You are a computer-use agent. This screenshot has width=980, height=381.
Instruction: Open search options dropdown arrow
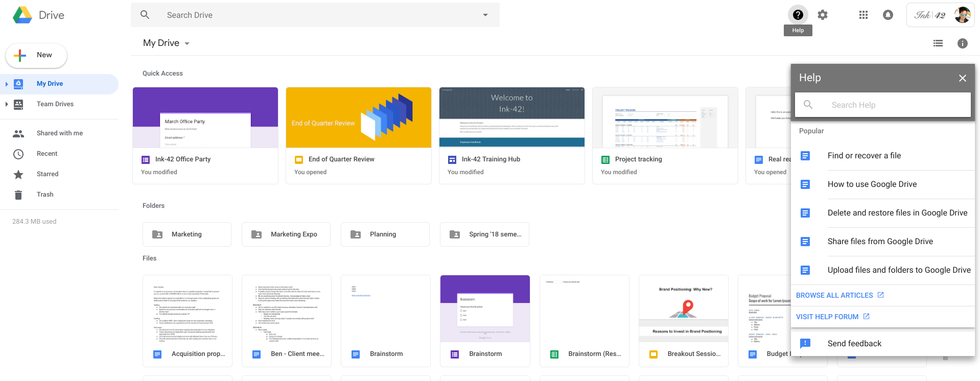pyautogui.click(x=485, y=15)
